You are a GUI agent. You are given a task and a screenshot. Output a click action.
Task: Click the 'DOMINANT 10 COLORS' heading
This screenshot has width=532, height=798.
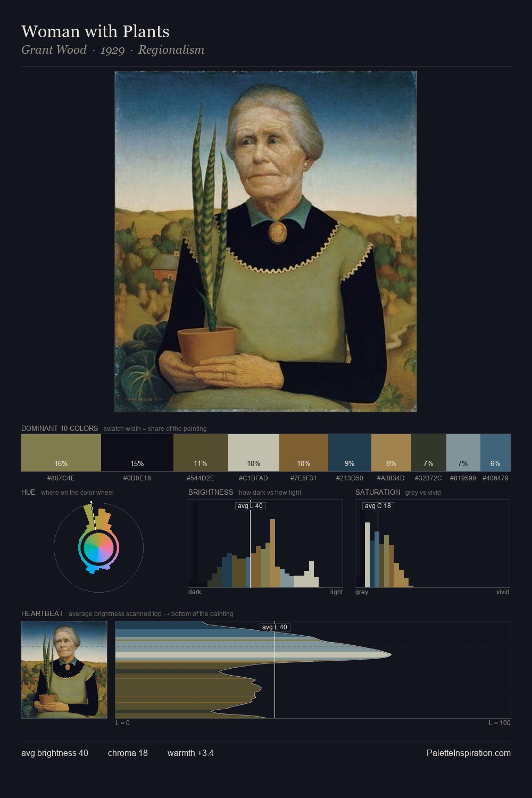pos(60,428)
